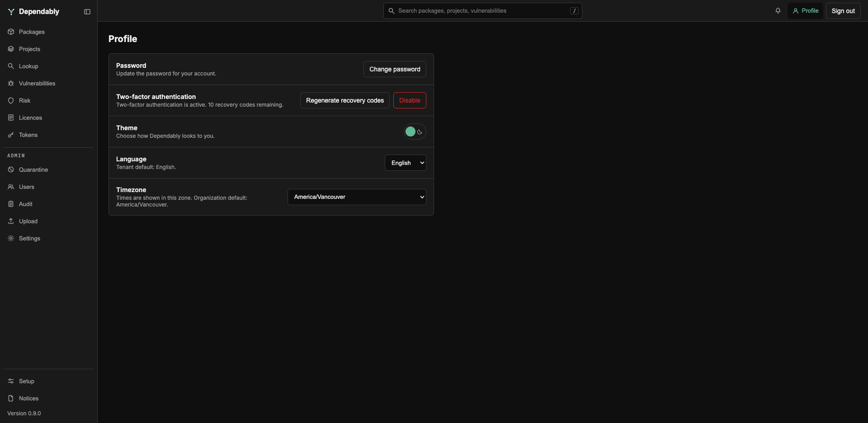Click the Projects layers icon

(11, 49)
